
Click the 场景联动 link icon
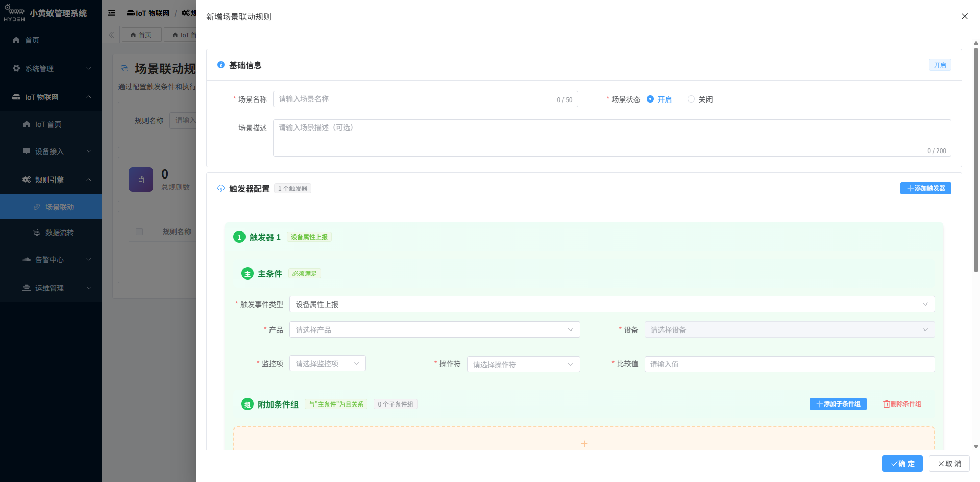[x=37, y=207]
